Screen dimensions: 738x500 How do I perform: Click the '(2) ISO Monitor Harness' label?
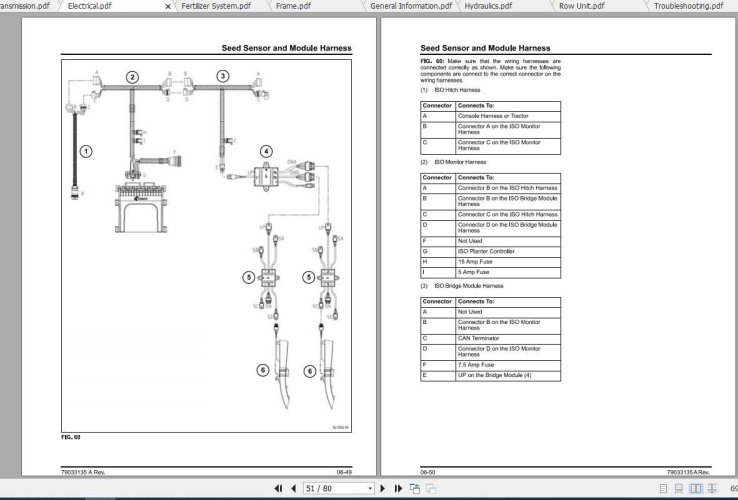[x=453, y=162]
